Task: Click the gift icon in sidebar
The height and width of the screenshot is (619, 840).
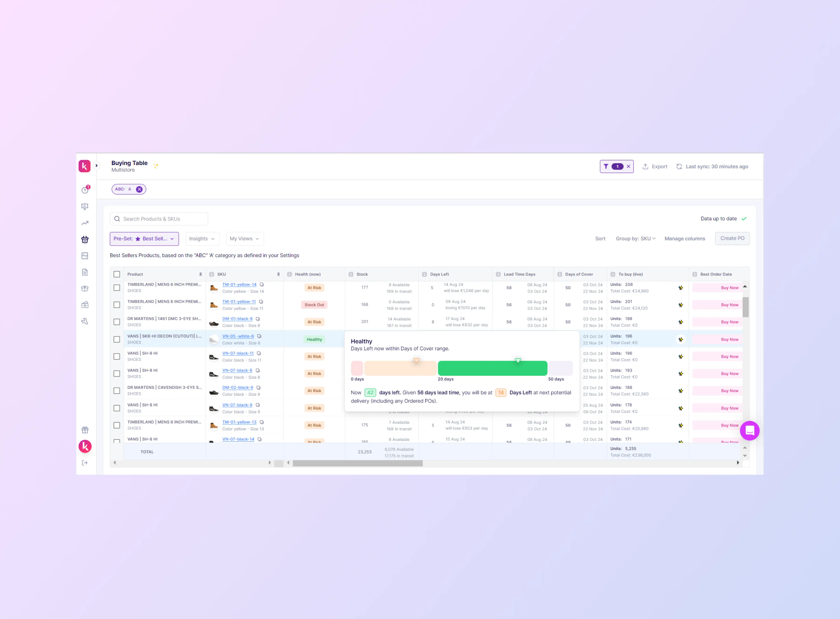Action: [x=85, y=430]
